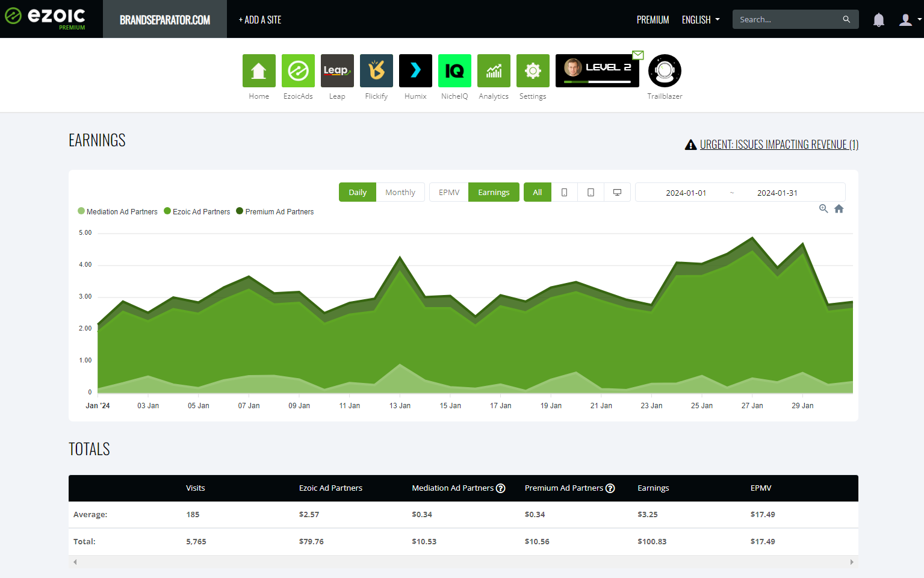Select the BRANDSEPARATOR.COM site tab
Viewport: 924px width, 578px height.
(x=165, y=19)
